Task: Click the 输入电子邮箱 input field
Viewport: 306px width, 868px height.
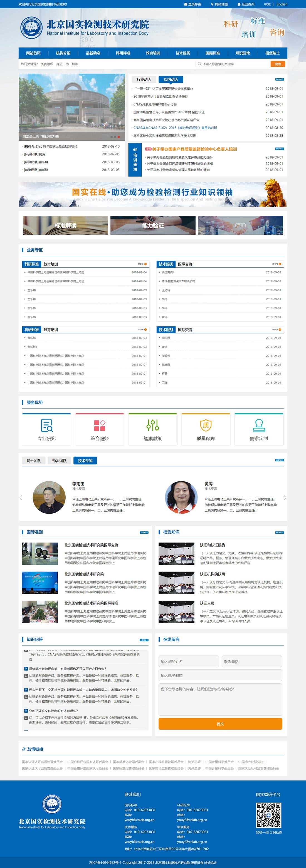Action: pos(220,675)
